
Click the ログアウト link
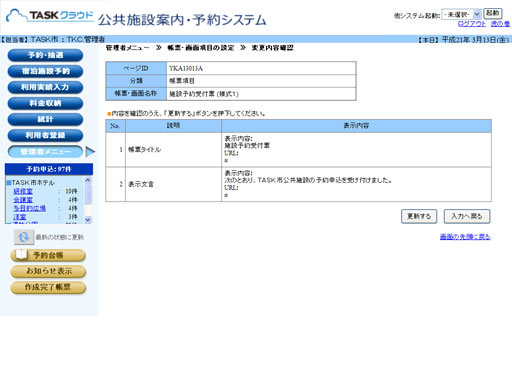click(x=472, y=24)
